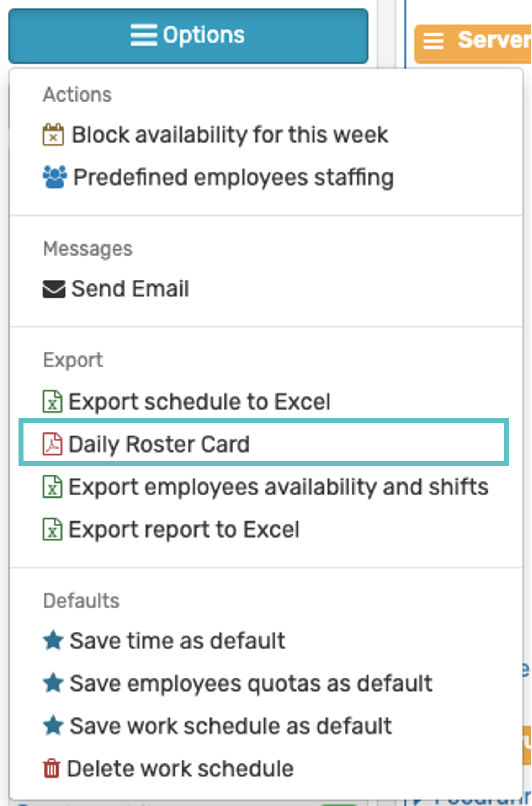The height and width of the screenshot is (806, 532).
Task: Click the calendar block availability icon
Action: tap(53, 135)
